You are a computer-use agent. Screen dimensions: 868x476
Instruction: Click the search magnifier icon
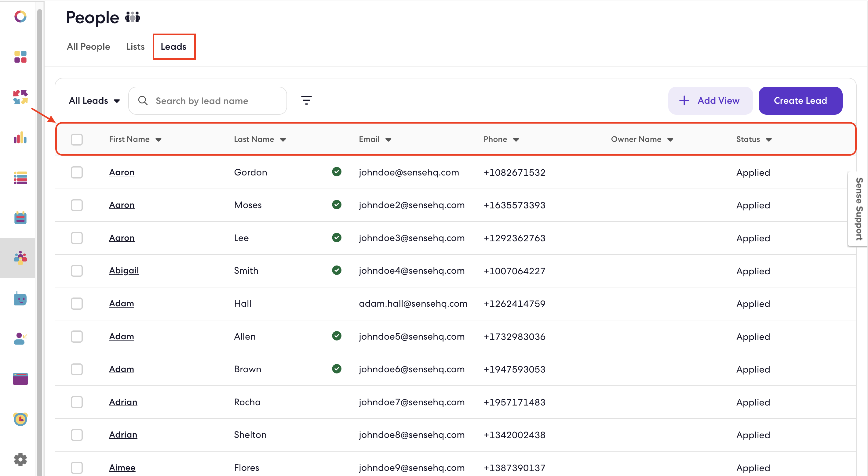143,101
